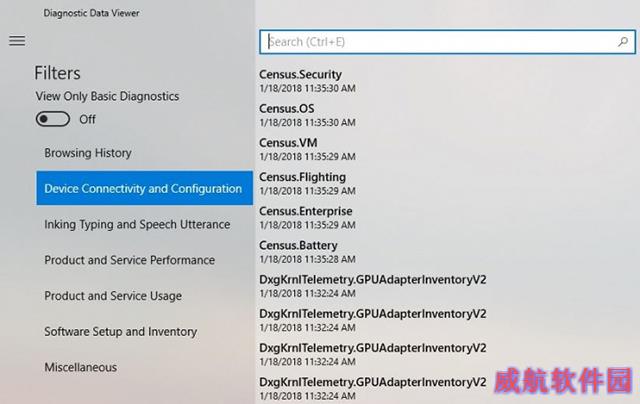Toggle View Only Basic Diagnostics switch
The image size is (640, 404).
click(53, 119)
